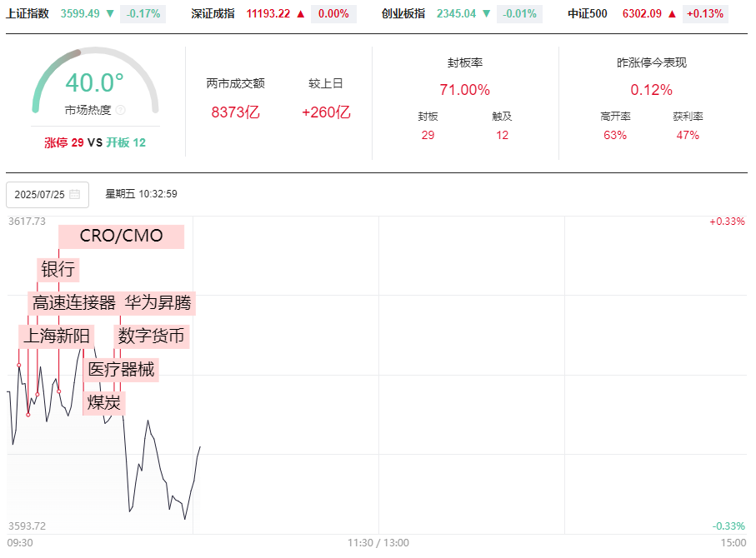Click the market heat help question icon

tap(121, 110)
